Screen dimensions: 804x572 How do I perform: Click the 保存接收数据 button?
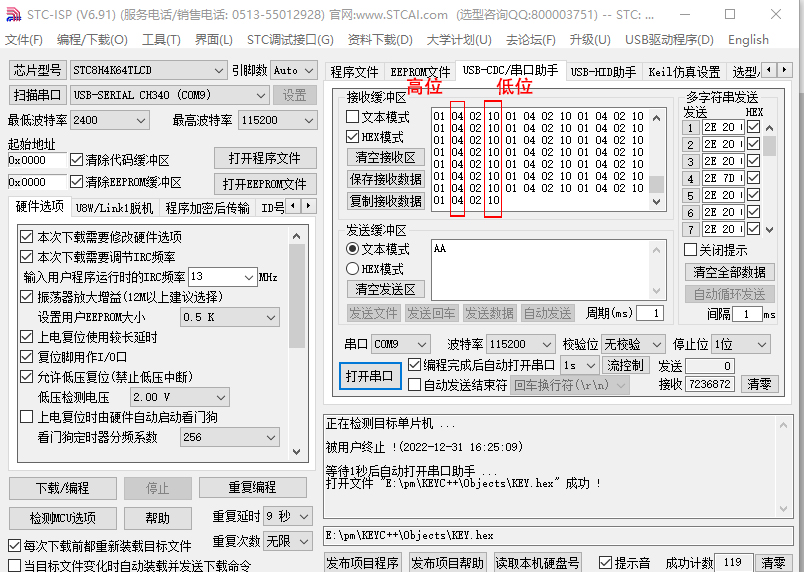tap(386, 179)
